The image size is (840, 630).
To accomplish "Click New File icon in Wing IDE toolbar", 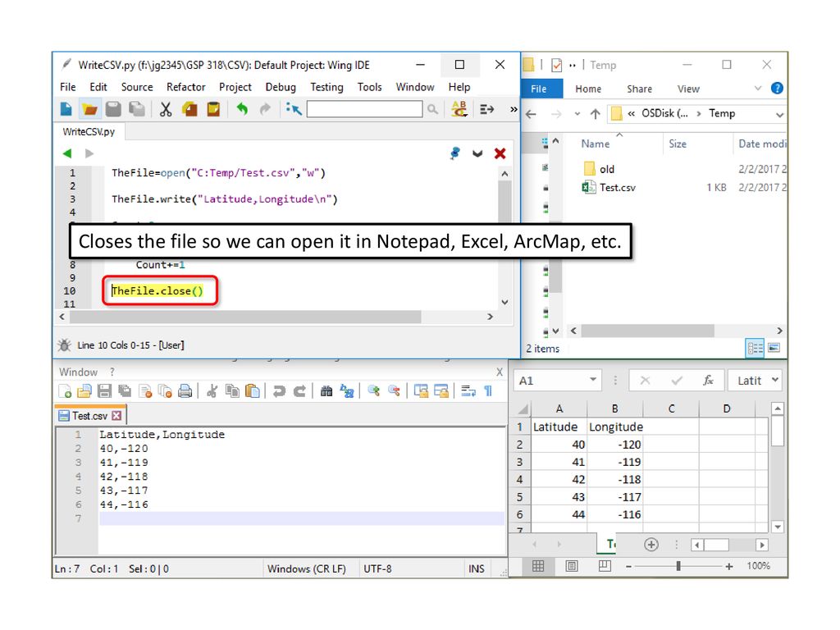I will [66, 109].
